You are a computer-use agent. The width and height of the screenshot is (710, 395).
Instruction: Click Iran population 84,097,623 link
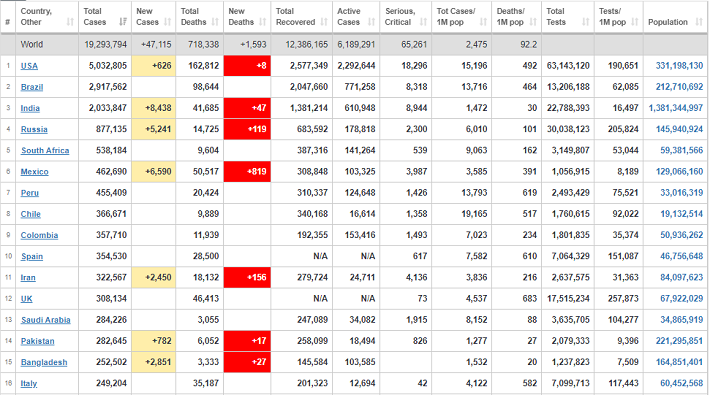[681, 278]
